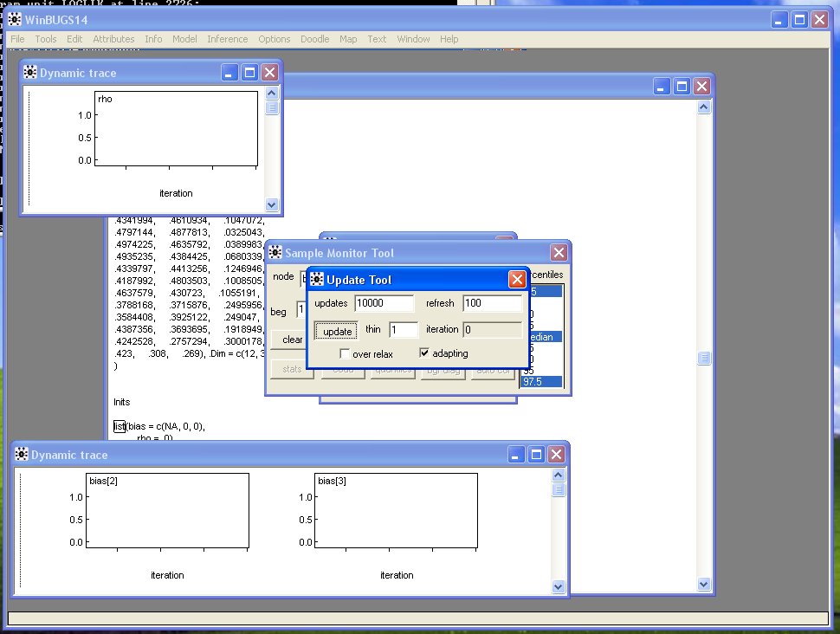Select the 97.5 percentile list entry
The image size is (840, 634).
[540, 382]
